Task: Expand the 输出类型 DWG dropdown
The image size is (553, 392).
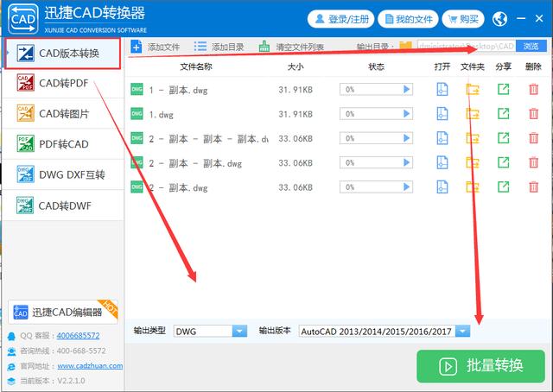Action: click(239, 331)
